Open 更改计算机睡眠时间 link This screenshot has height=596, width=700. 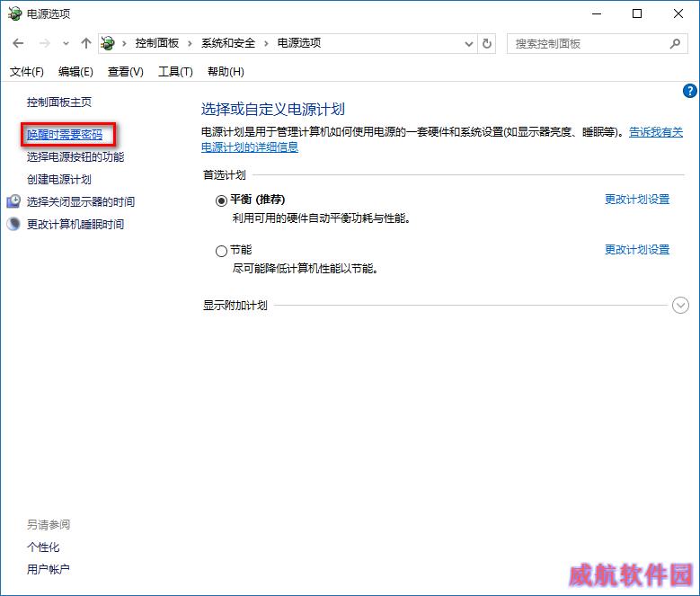[75, 224]
